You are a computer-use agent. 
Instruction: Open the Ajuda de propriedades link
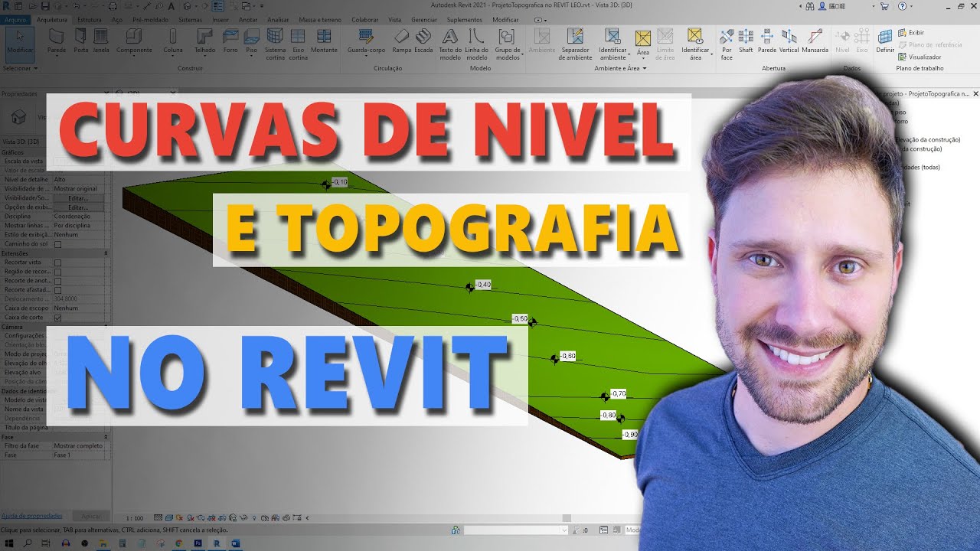(31, 516)
